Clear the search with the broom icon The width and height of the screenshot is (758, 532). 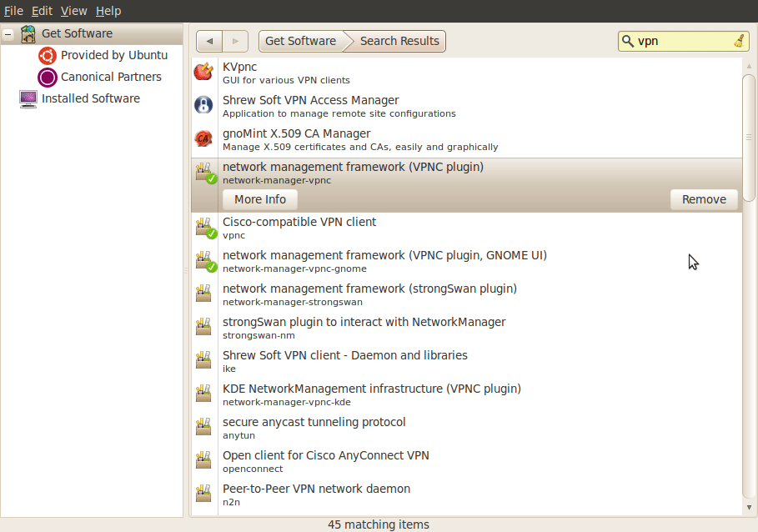[739, 41]
